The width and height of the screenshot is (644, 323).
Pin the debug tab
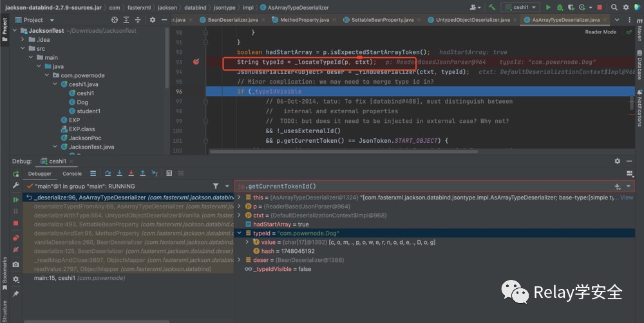(x=15, y=294)
